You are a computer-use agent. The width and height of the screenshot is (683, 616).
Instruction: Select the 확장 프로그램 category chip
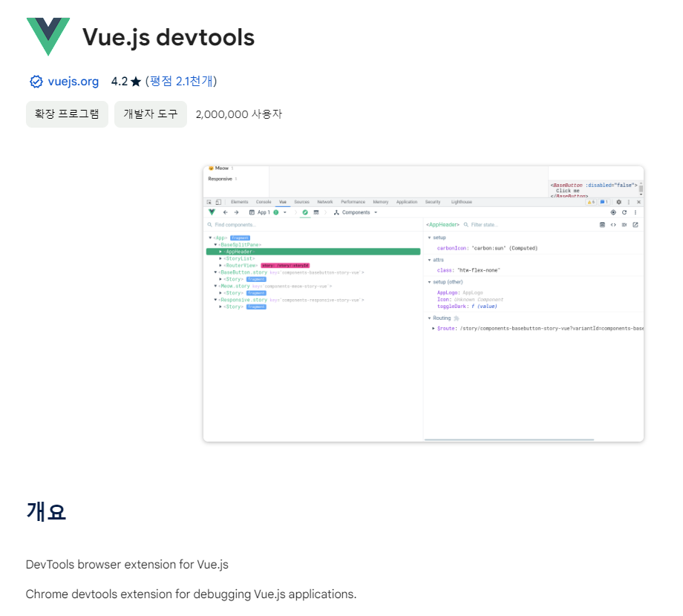(x=67, y=114)
